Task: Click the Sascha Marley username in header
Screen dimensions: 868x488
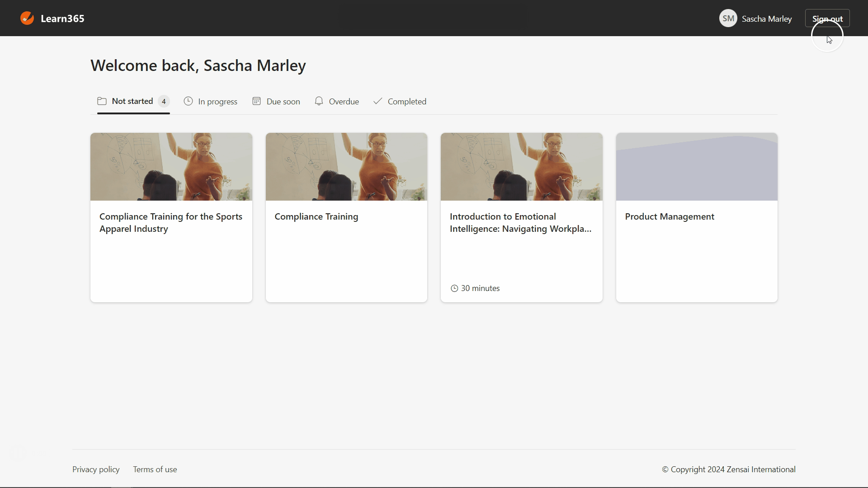Action: point(766,19)
